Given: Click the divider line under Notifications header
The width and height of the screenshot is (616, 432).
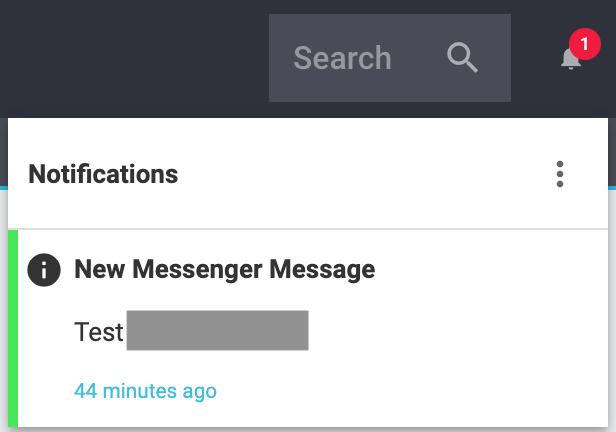Looking at the screenshot, I should pyautogui.click(x=300, y=229).
